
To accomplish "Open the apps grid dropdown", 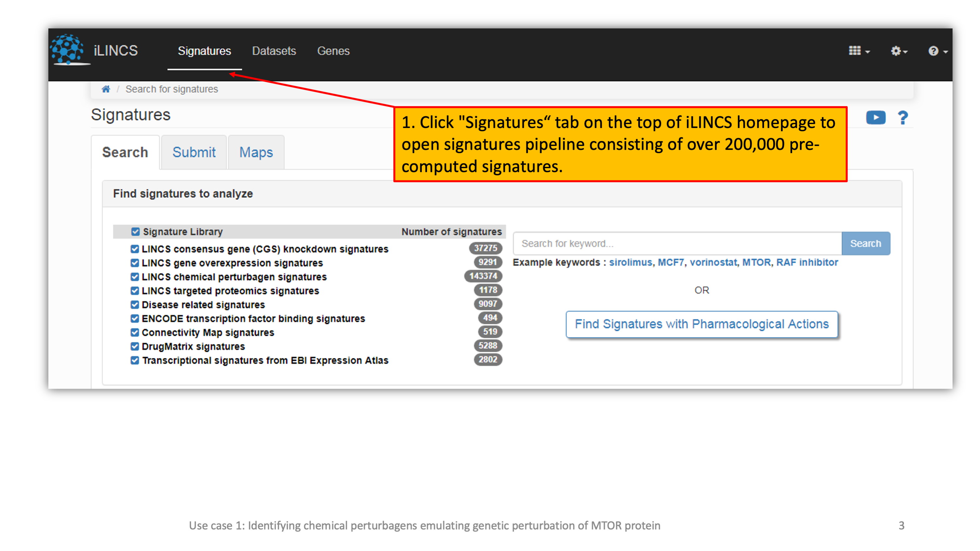I will pos(859,51).
